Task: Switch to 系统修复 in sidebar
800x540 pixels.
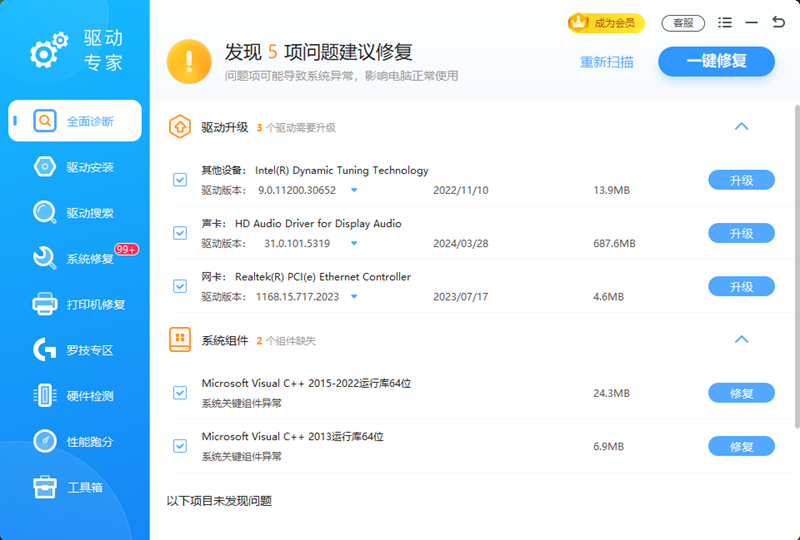Action: click(x=75, y=259)
